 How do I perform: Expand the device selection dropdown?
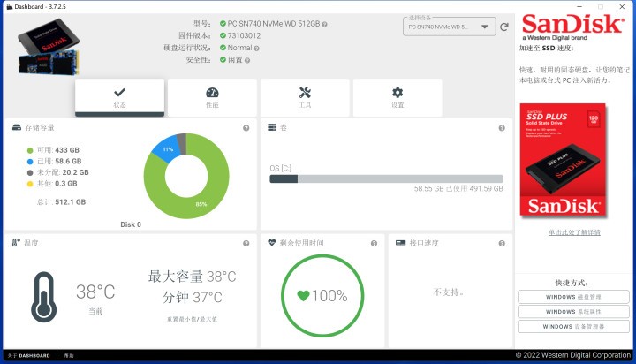(449, 27)
